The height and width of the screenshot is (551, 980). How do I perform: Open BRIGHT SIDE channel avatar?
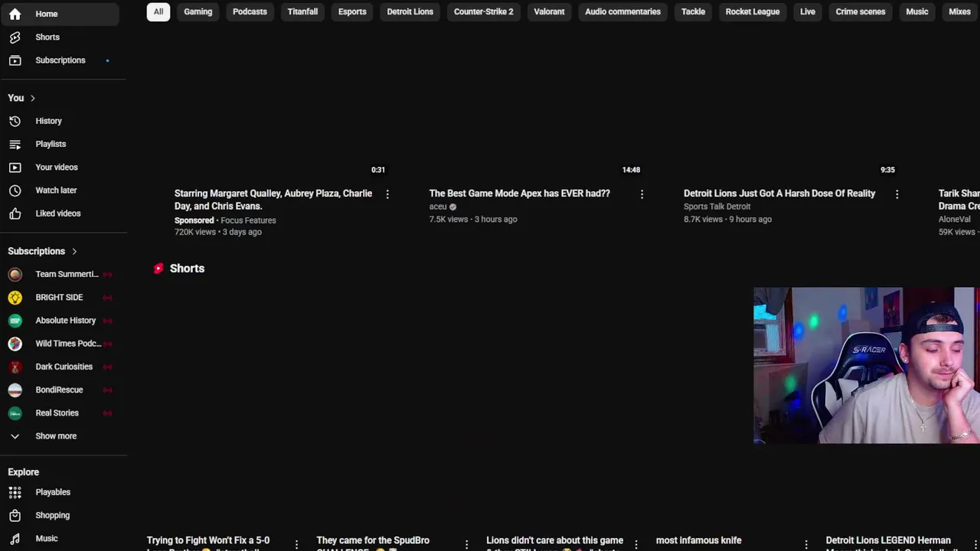(15, 297)
